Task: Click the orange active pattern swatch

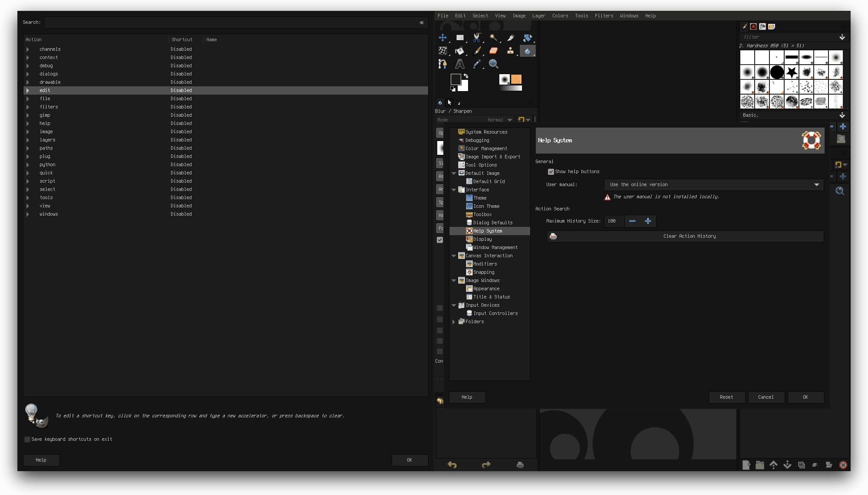Action: click(x=516, y=79)
